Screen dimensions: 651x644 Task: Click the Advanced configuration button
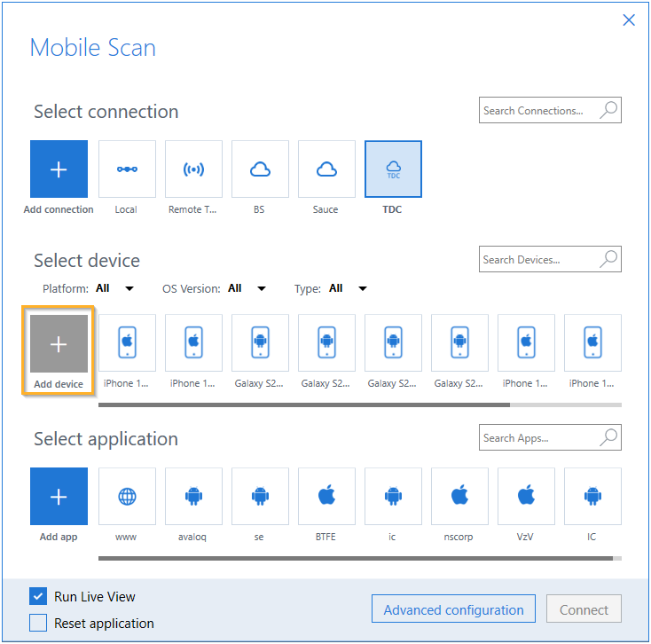(453, 610)
